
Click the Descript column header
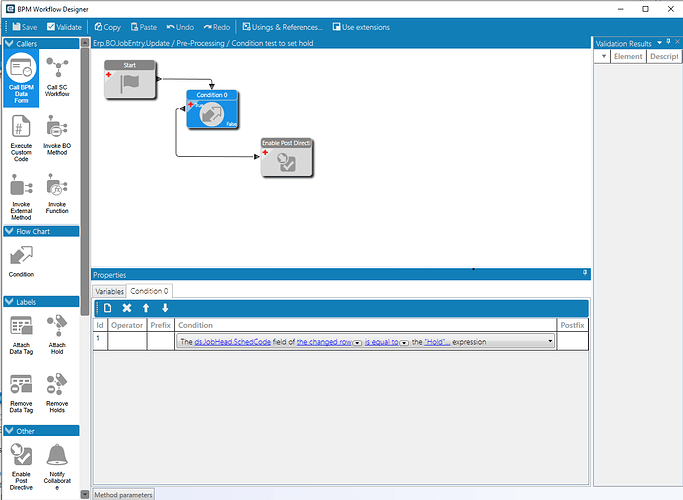pos(664,56)
